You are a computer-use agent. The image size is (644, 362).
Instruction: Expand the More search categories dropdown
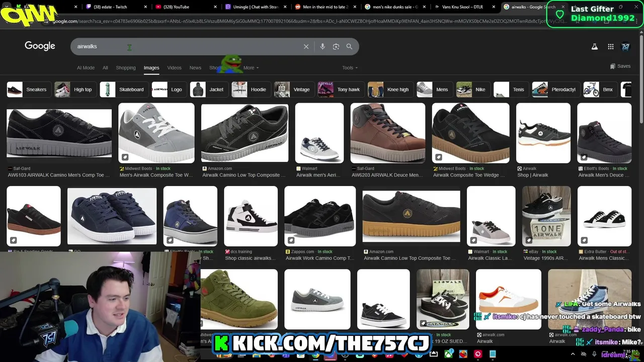point(251,67)
